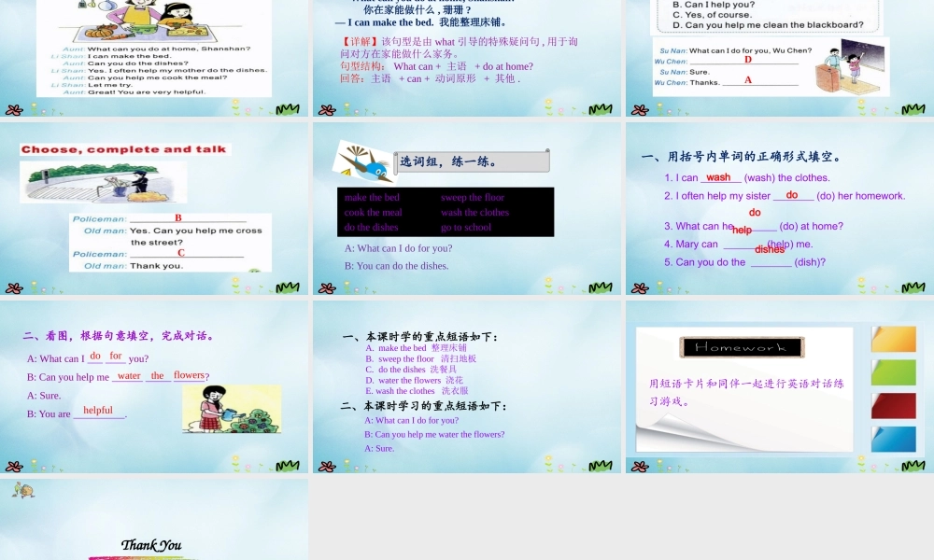The width and height of the screenshot is (934, 560).
Task: Open the Su Nan and Wu Chen blackboard slide
Action: 780,58
